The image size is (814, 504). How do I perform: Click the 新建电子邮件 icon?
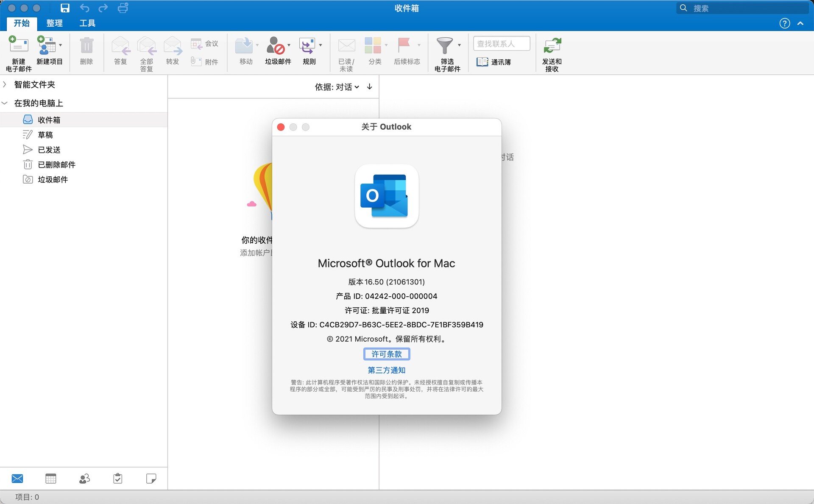(x=18, y=45)
